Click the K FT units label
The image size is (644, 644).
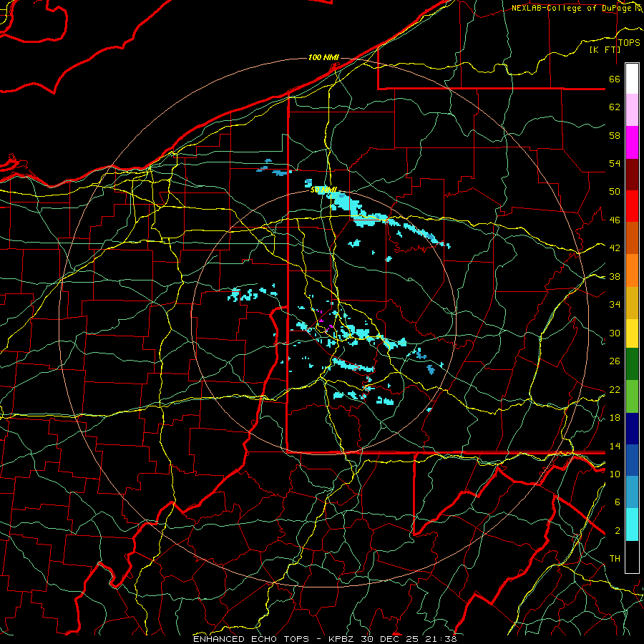pos(605,49)
